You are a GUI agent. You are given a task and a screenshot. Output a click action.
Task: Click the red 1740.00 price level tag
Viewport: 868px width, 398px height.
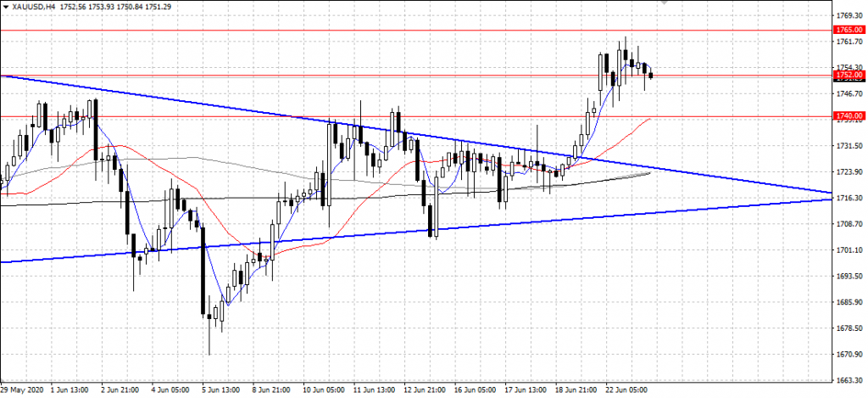coord(848,115)
